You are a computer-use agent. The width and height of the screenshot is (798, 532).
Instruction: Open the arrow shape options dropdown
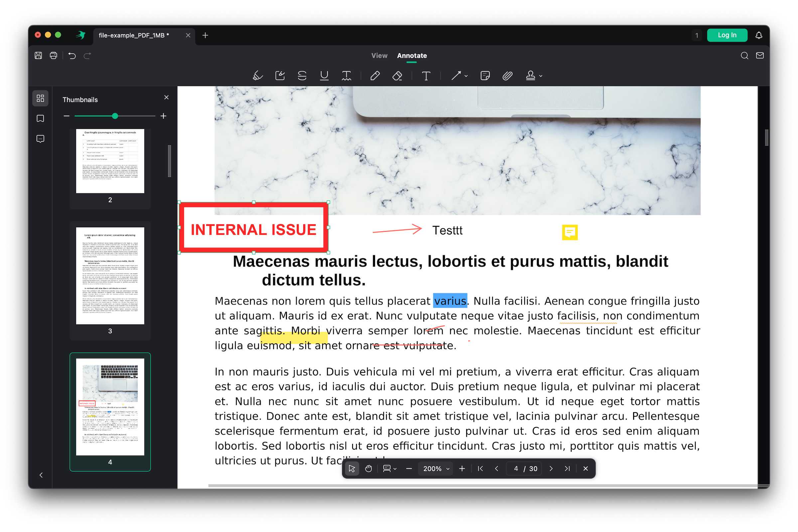point(466,76)
